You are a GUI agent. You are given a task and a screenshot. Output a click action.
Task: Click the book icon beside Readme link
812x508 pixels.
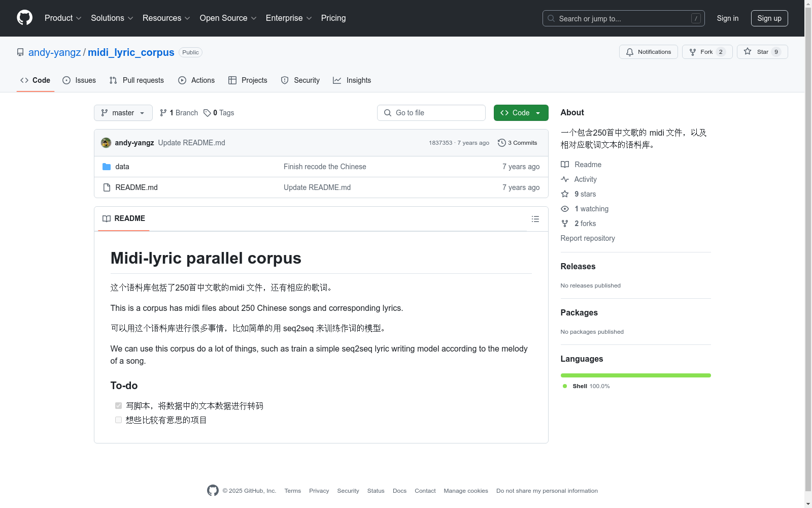[x=565, y=165]
